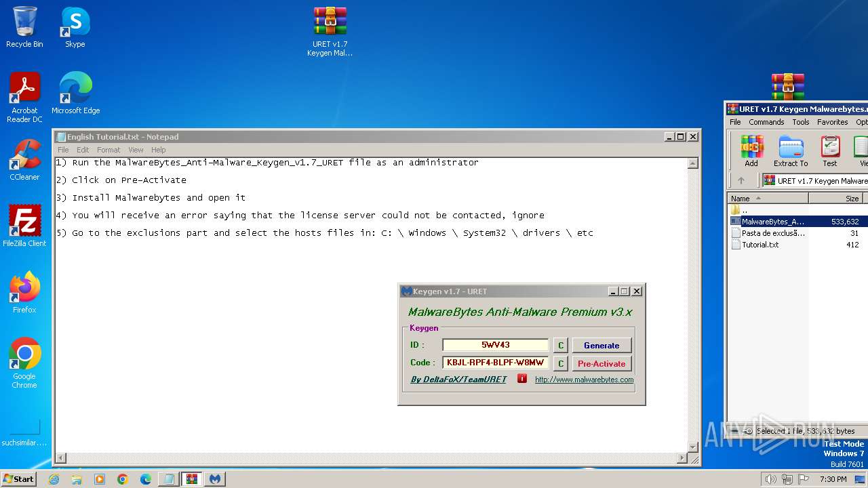The width and height of the screenshot is (868, 488).
Task: Click the WinRAR title bar icon
Action: tap(732, 109)
